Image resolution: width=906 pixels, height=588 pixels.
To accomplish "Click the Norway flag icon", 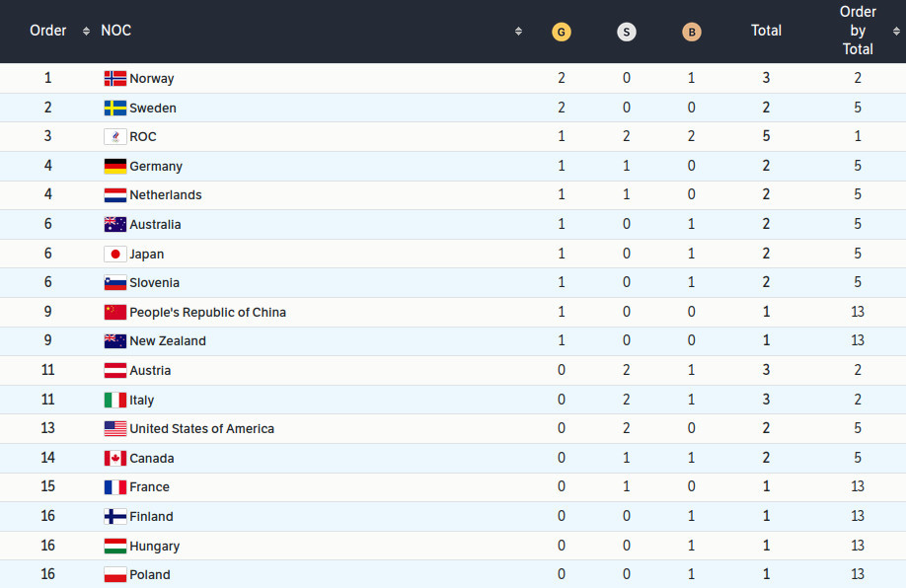I will [x=114, y=78].
